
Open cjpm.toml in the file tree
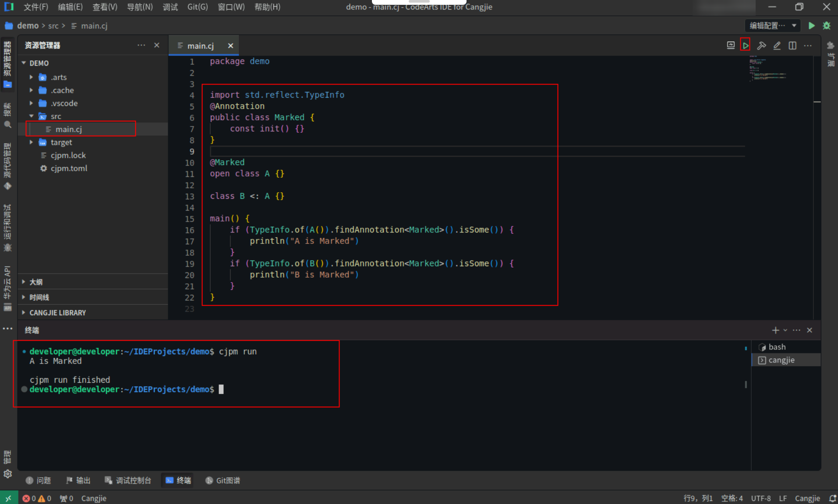click(x=92, y=168)
